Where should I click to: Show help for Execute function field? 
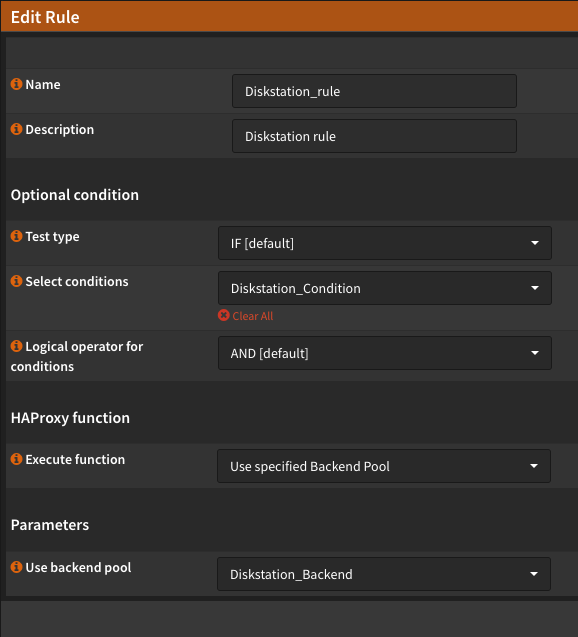(x=16, y=459)
